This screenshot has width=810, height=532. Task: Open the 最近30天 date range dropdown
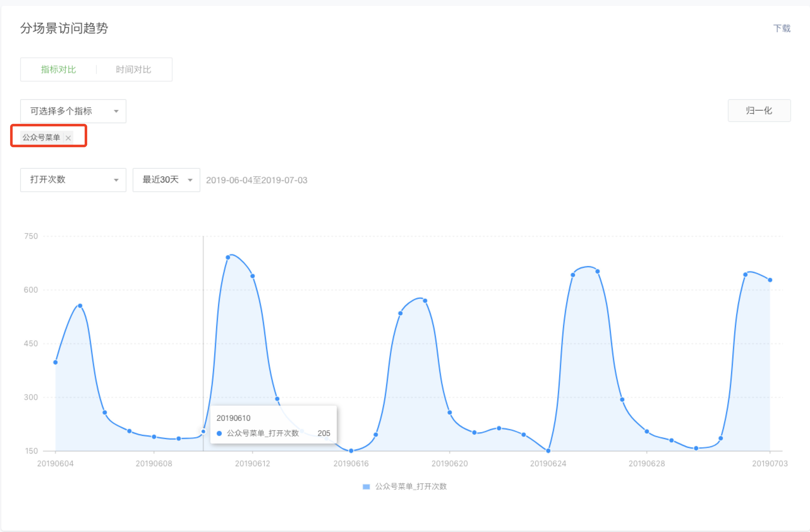point(166,180)
